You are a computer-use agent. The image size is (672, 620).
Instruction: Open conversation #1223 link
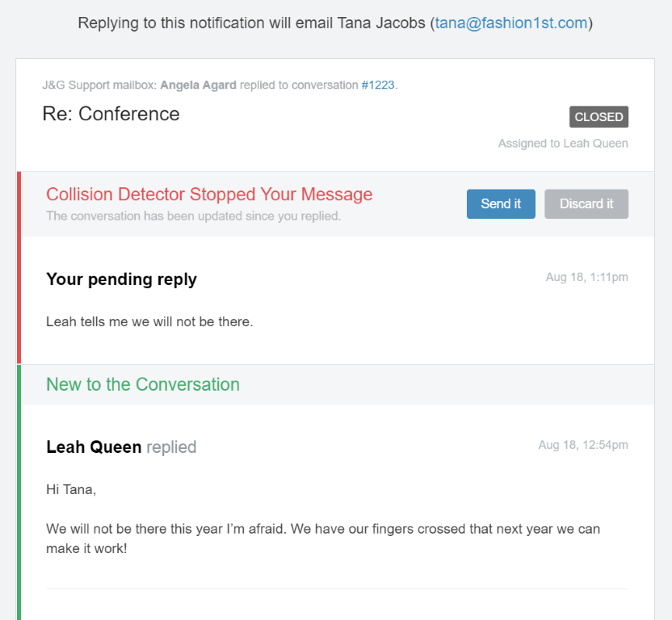pyautogui.click(x=378, y=85)
